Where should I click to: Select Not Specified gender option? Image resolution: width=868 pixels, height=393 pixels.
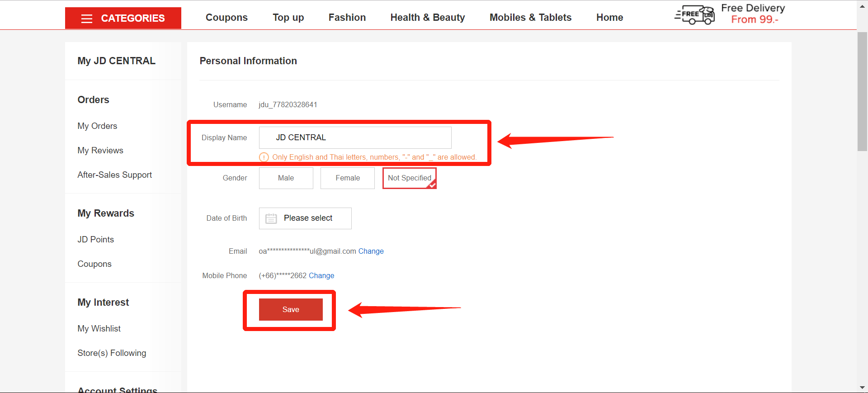[410, 178]
